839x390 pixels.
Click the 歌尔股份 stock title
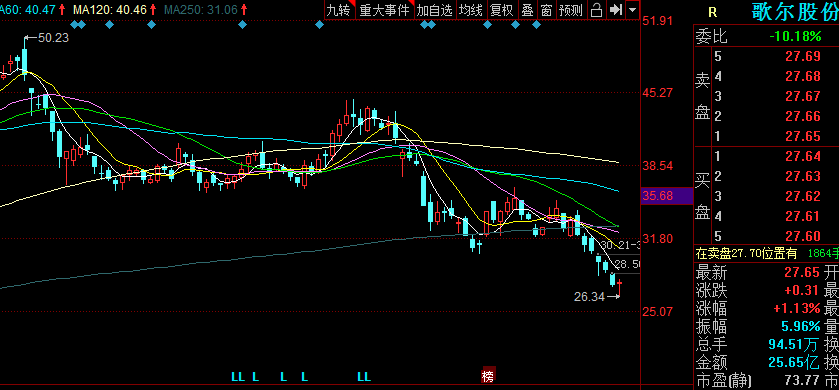[x=795, y=12]
